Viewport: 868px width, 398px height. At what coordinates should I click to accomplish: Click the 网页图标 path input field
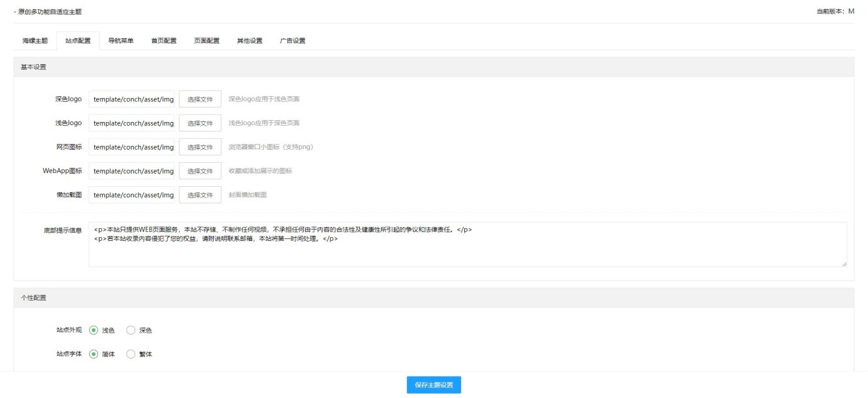[131, 147]
